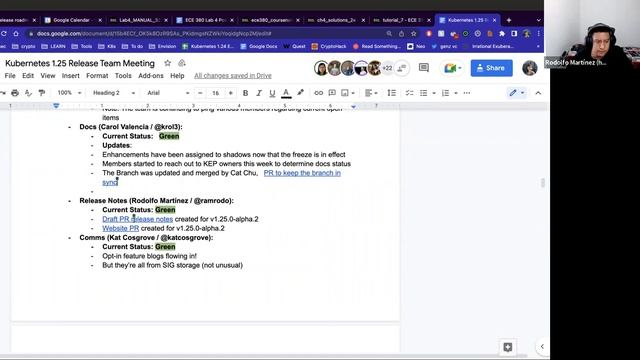Viewport: 640px width, 360px height.
Task: Click the blue Share button
Action: [x=491, y=68]
